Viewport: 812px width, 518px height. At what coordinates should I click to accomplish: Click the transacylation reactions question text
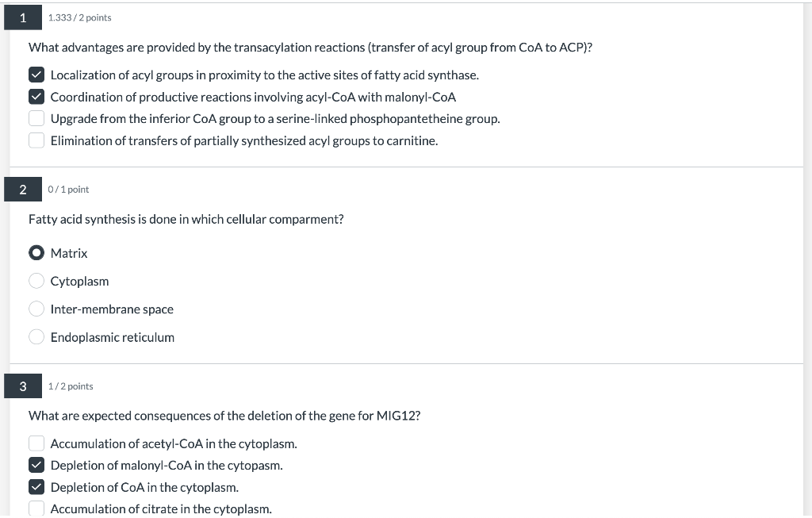coord(308,47)
